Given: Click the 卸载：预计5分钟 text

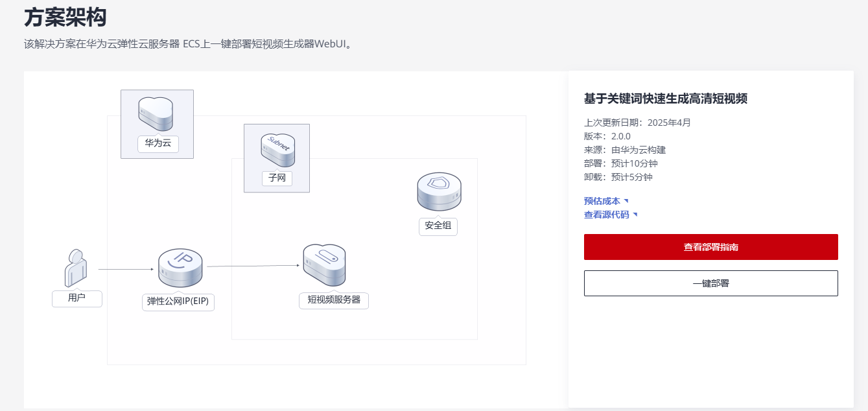Looking at the screenshot, I should click(x=618, y=177).
